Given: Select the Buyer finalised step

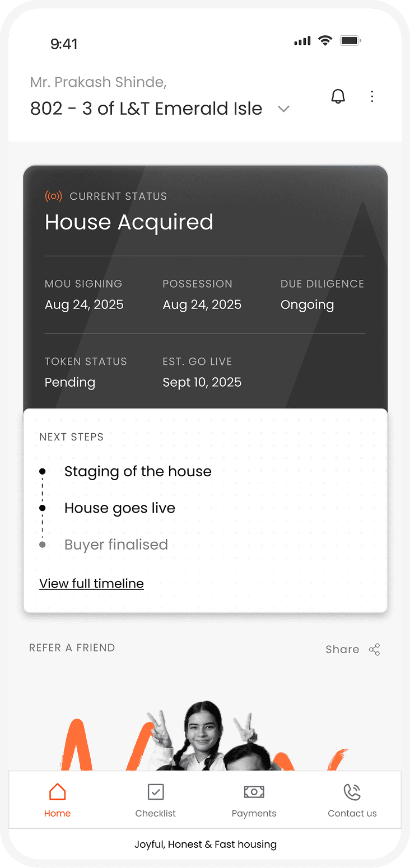Looking at the screenshot, I should (116, 545).
